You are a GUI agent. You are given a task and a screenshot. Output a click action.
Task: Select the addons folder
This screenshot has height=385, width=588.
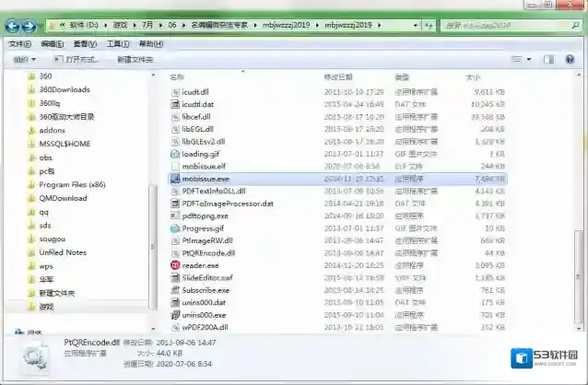point(53,131)
